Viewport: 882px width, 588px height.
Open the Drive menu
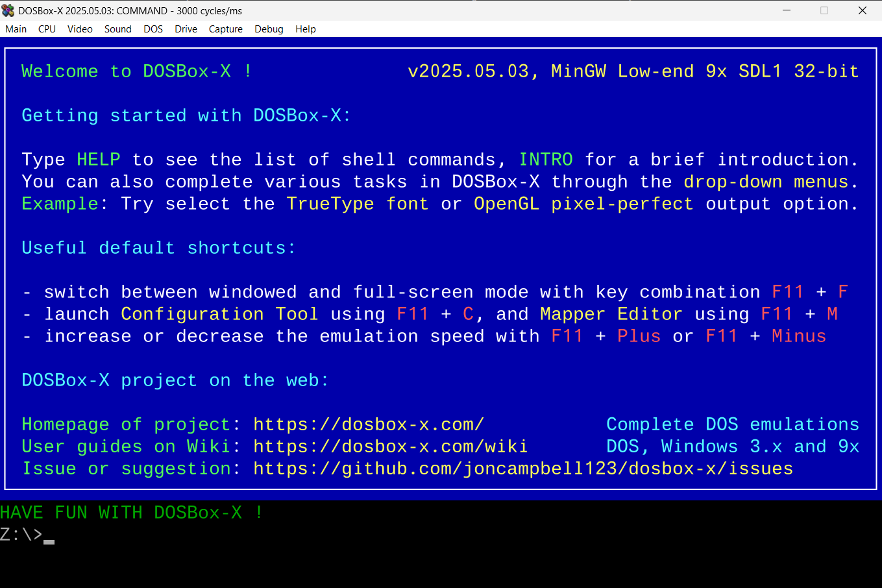185,29
